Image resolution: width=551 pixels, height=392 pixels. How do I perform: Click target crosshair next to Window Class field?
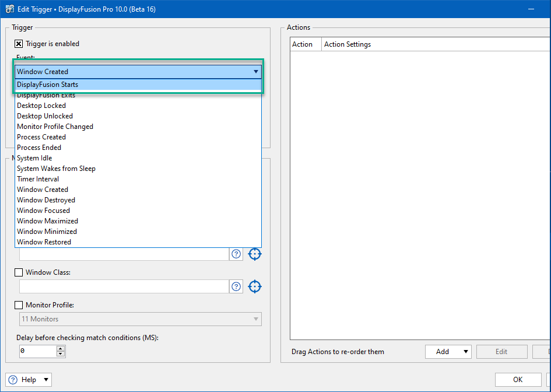click(x=255, y=286)
